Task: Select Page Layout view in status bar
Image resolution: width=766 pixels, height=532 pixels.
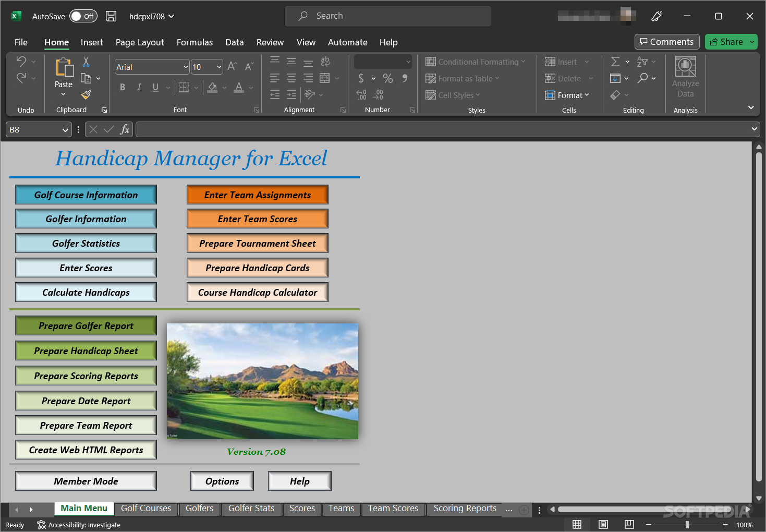Action: [x=603, y=524]
